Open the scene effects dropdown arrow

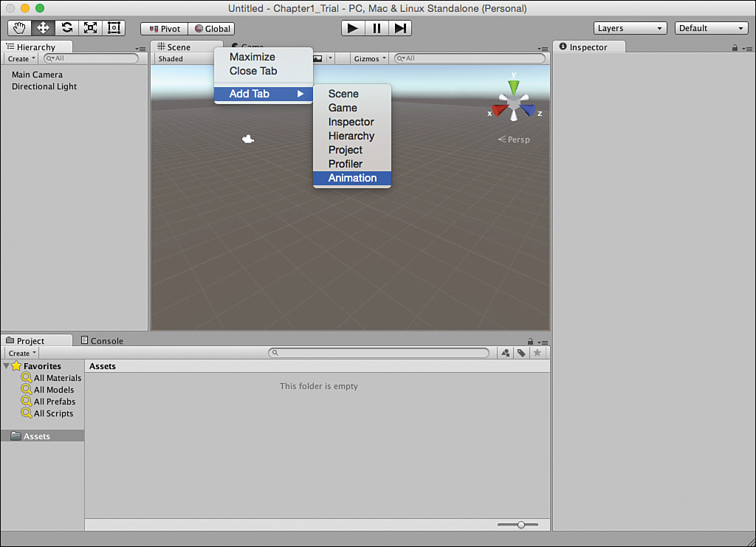point(330,59)
